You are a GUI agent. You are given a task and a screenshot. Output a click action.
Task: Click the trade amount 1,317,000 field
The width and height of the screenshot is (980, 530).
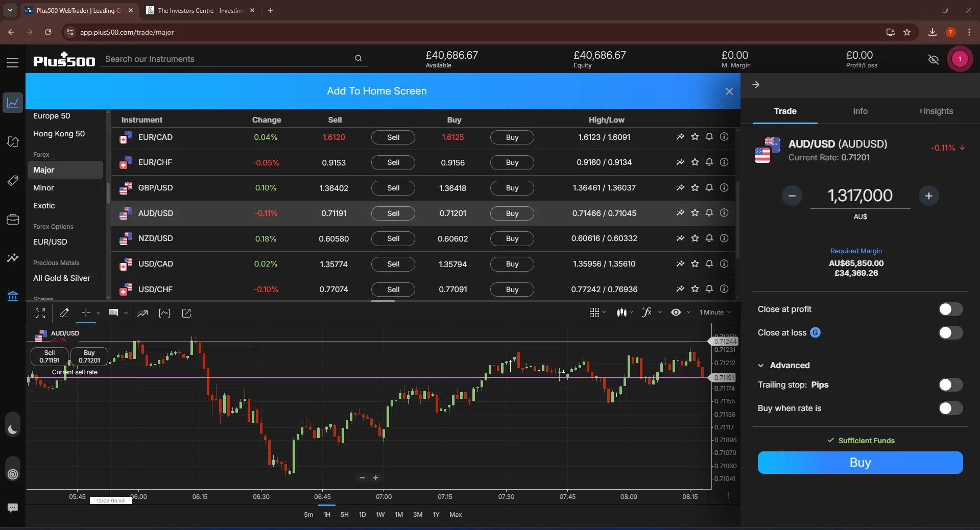pyautogui.click(x=860, y=196)
